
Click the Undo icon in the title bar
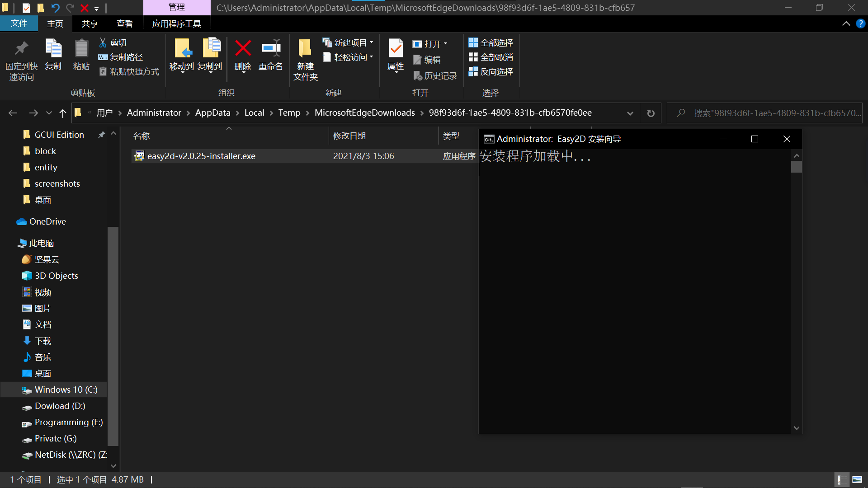point(55,8)
